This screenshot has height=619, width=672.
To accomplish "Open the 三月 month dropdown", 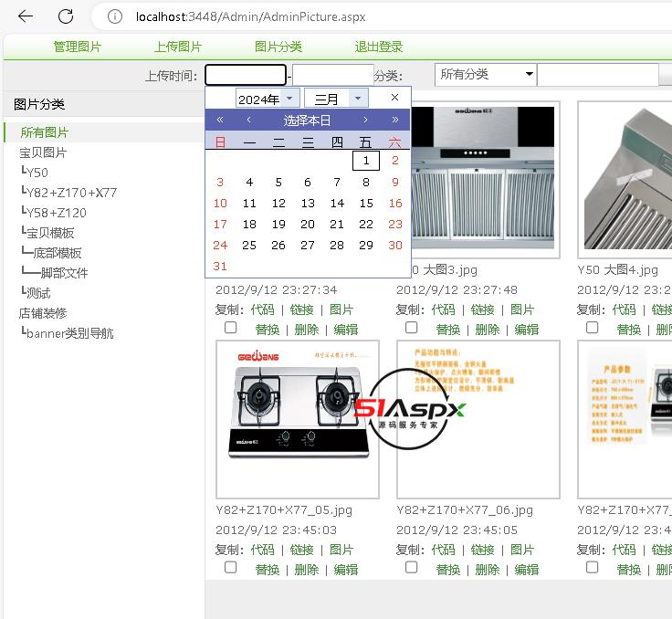I will tap(336, 99).
